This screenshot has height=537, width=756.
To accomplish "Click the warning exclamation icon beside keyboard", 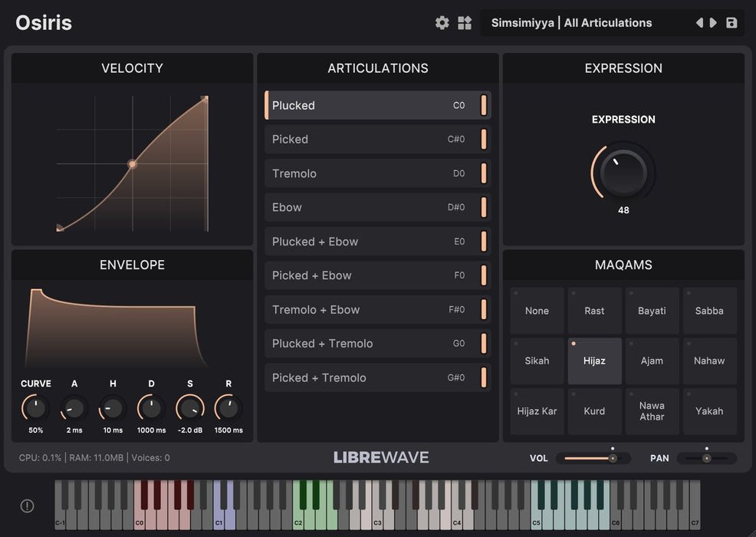I will pyautogui.click(x=27, y=506).
